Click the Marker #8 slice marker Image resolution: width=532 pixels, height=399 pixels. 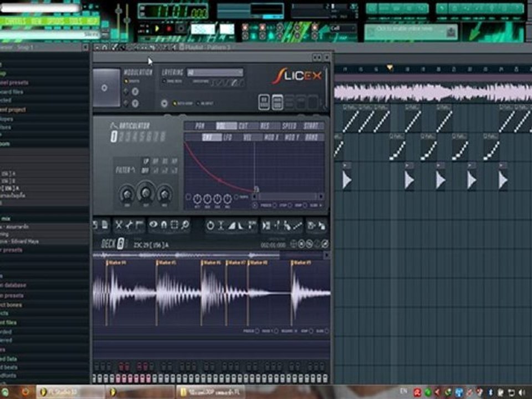coord(259,263)
